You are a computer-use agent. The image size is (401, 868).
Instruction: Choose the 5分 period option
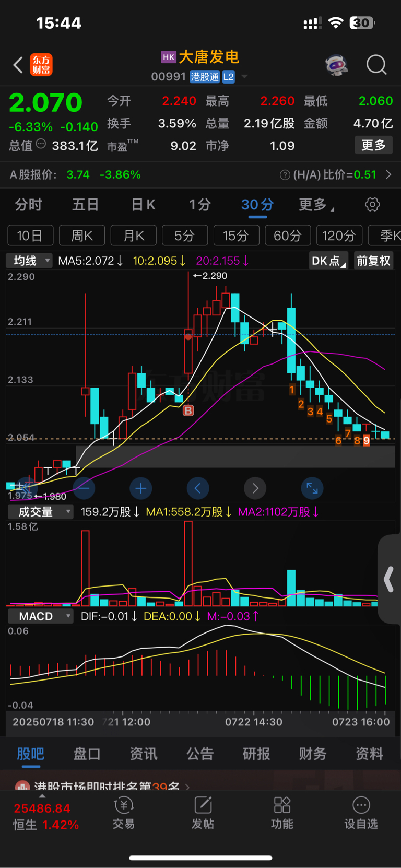[x=185, y=236]
